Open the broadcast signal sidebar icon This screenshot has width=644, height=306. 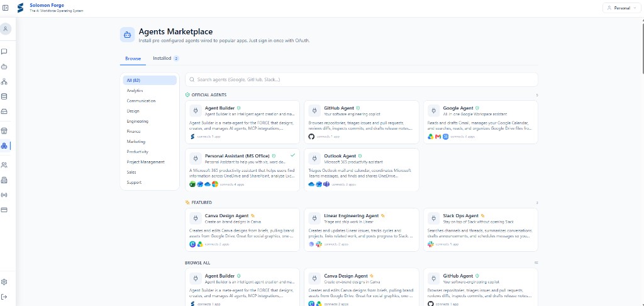[4, 195]
